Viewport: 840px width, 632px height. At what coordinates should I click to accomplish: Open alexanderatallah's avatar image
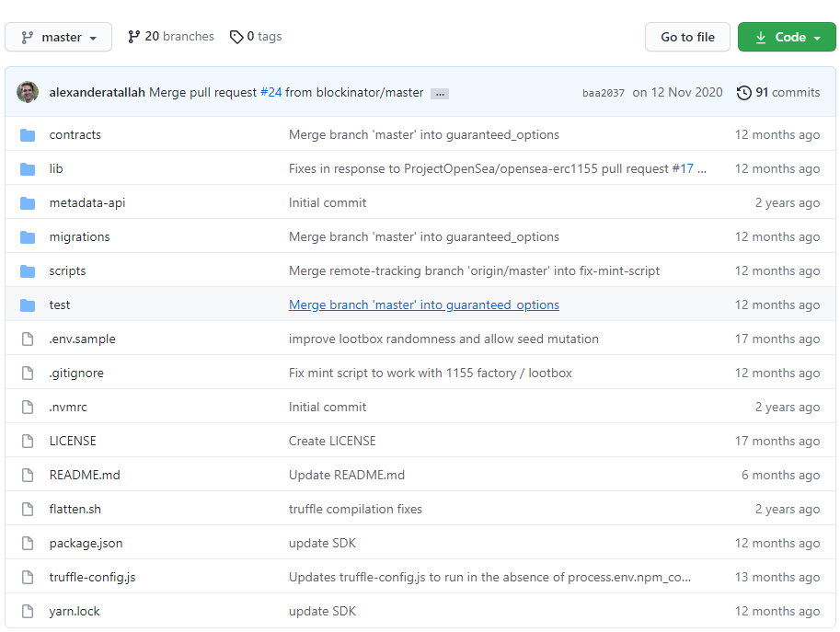[28, 92]
